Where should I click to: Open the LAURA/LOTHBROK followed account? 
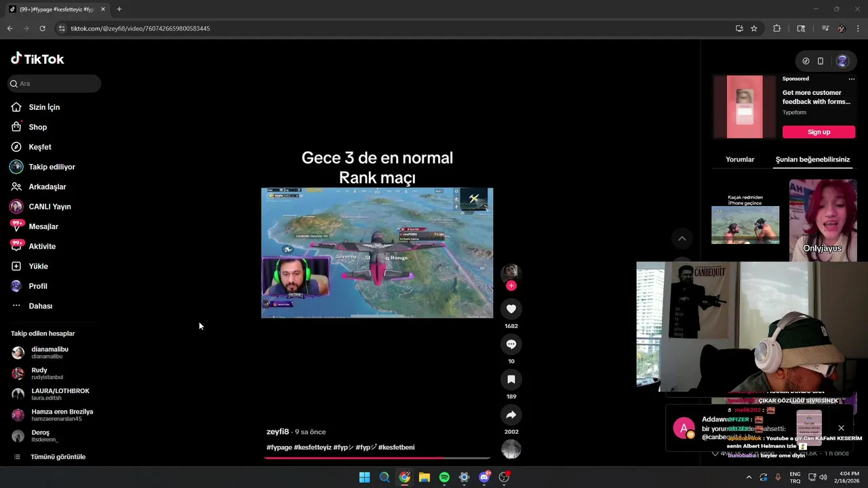point(51,394)
